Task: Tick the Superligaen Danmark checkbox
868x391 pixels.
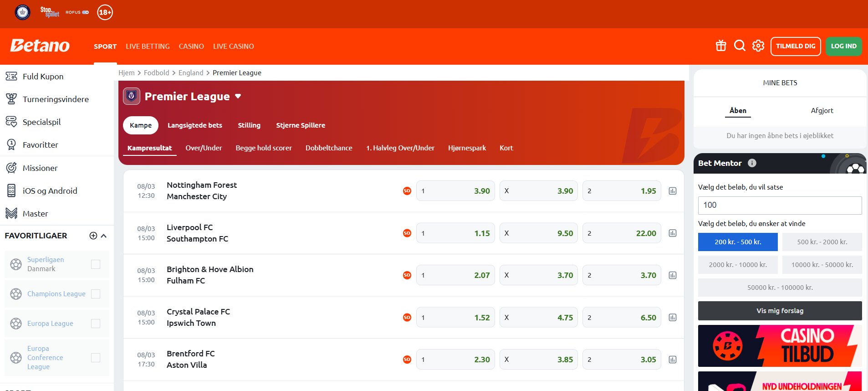Action: point(96,264)
